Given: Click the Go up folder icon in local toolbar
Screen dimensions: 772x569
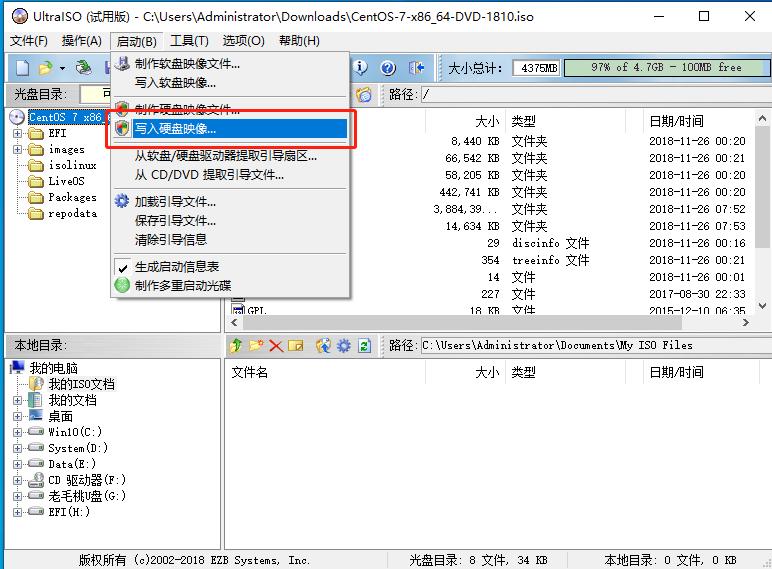Looking at the screenshot, I should coord(236,346).
